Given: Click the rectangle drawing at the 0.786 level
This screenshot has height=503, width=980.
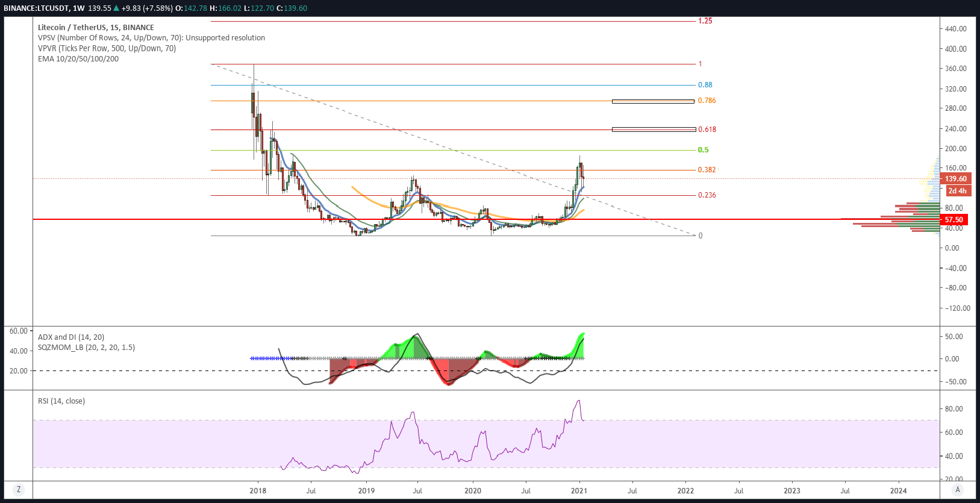Looking at the screenshot, I should (x=653, y=101).
